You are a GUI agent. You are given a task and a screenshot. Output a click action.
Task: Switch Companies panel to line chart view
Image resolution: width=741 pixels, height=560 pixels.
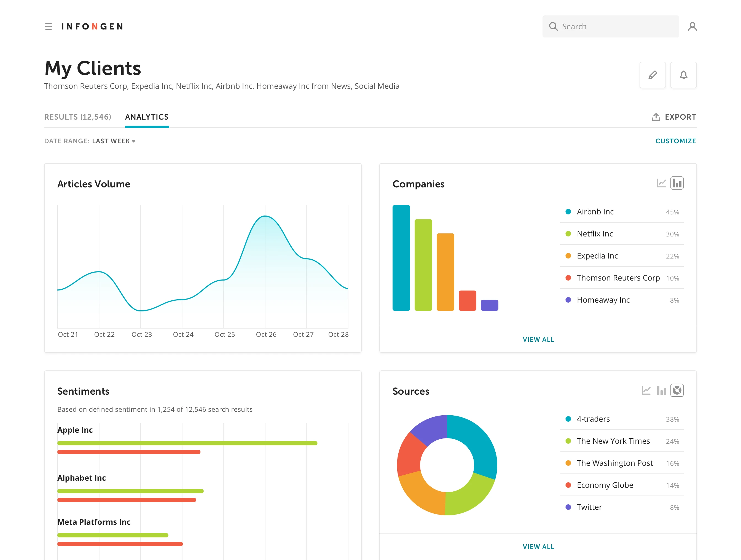pos(661,183)
